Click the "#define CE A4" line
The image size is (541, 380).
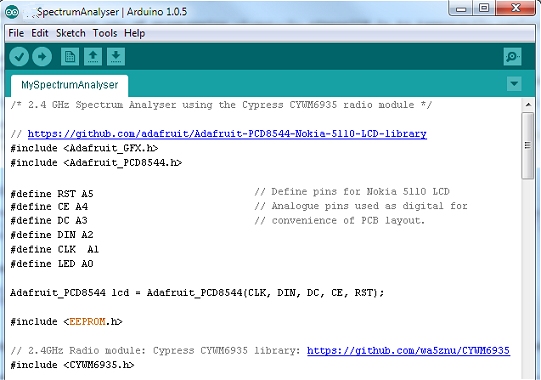49,207
